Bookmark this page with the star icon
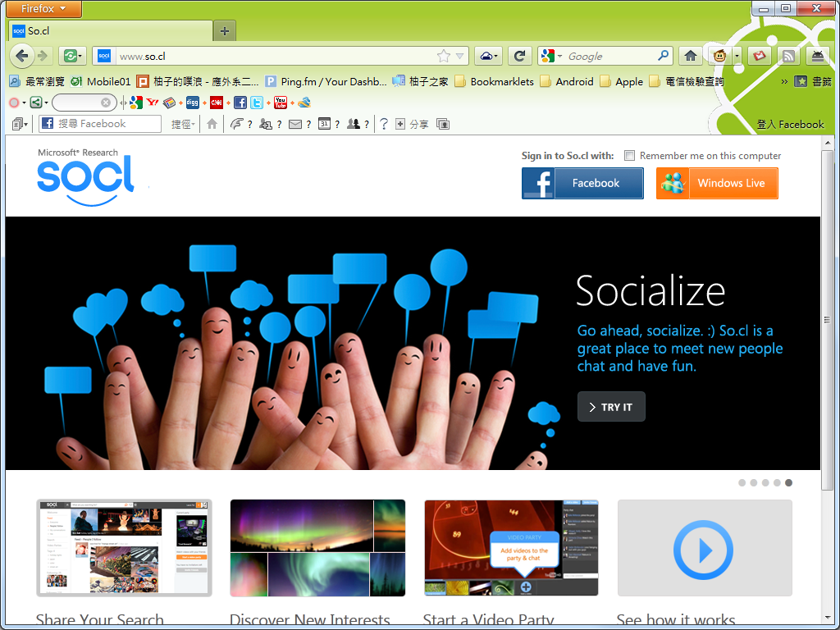Viewport: 840px width, 630px height. (444, 56)
